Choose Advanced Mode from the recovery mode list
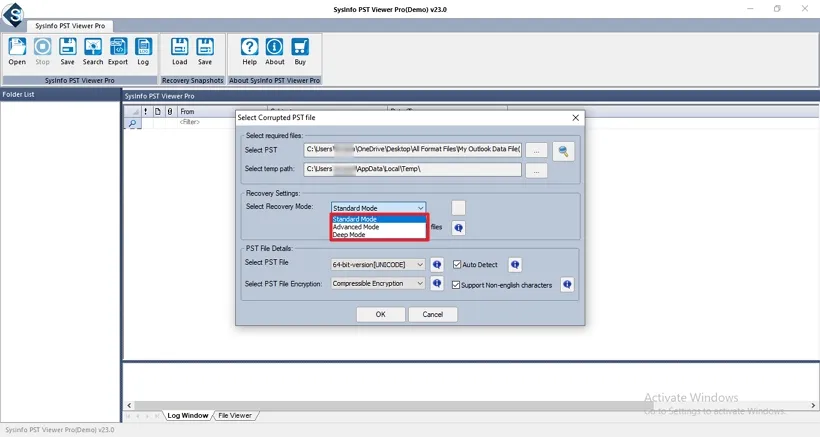The height and width of the screenshot is (437, 820). pyautogui.click(x=356, y=227)
